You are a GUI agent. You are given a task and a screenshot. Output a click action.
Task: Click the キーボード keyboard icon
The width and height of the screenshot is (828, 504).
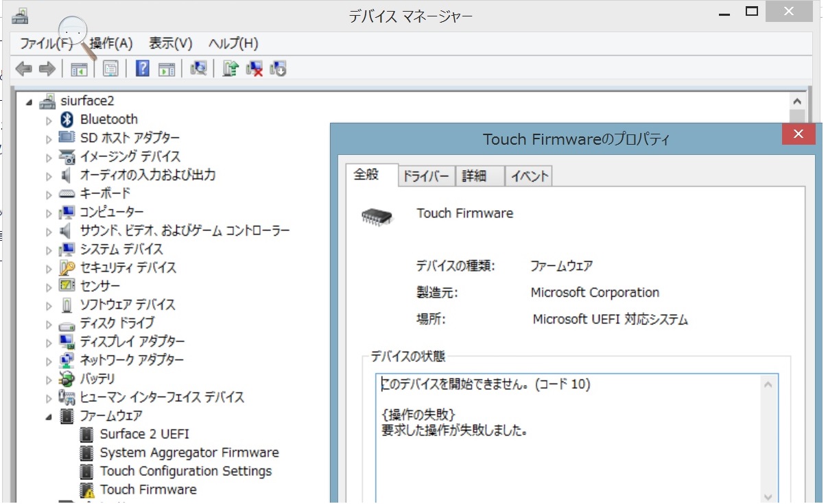67,194
